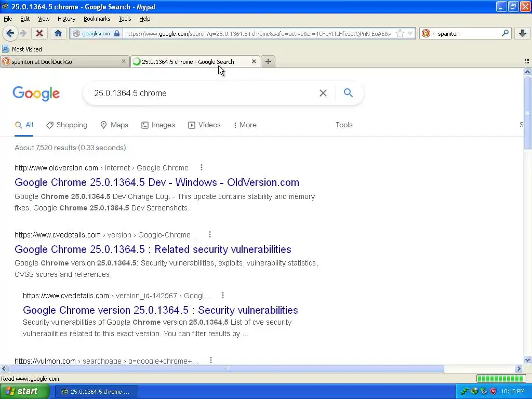Open the View menu
Screen dimensions: 532x399
[x=44, y=19]
